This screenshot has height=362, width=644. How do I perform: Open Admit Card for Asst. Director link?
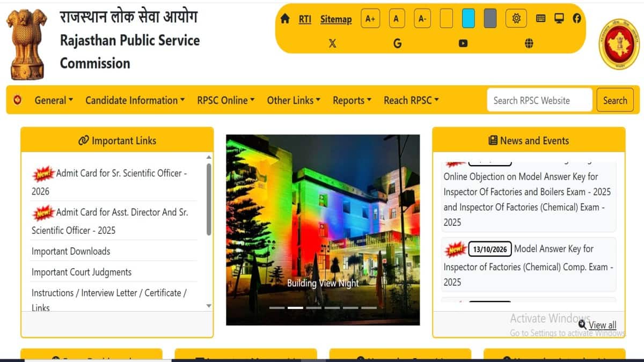(110, 221)
